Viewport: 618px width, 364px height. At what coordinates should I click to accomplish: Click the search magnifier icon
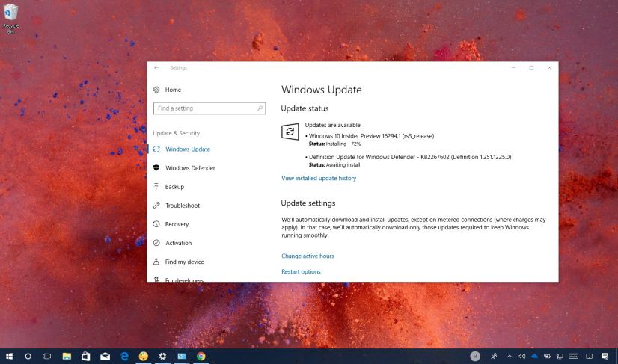[x=260, y=108]
